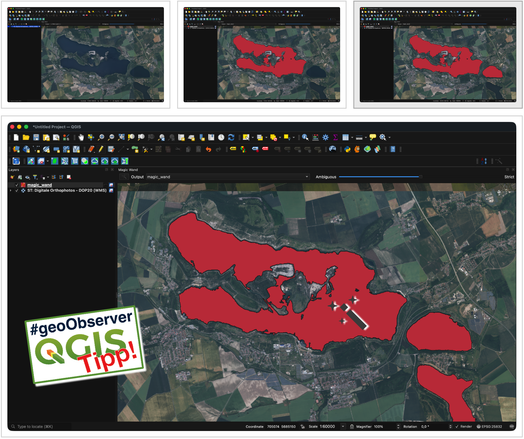Toggle editing with the yellow pencil icon

(x=101, y=149)
